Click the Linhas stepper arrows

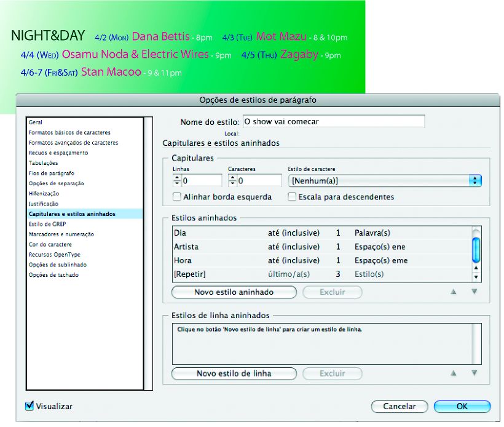(177, 180)
